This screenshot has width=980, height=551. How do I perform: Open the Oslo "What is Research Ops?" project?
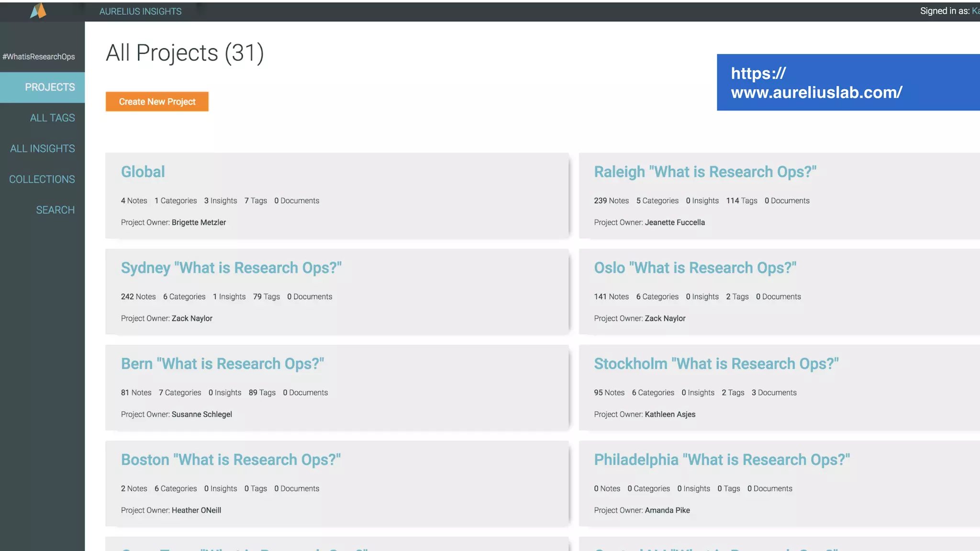coord(695,268)
